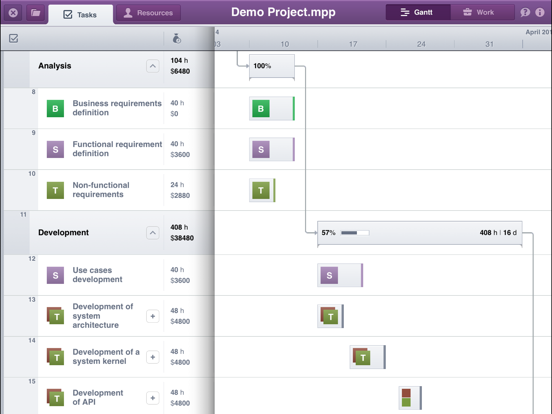The height and width of the screenshot is (414, 552).
Task: Click the date 17 on timeline header
Action: tap(353, 44)
